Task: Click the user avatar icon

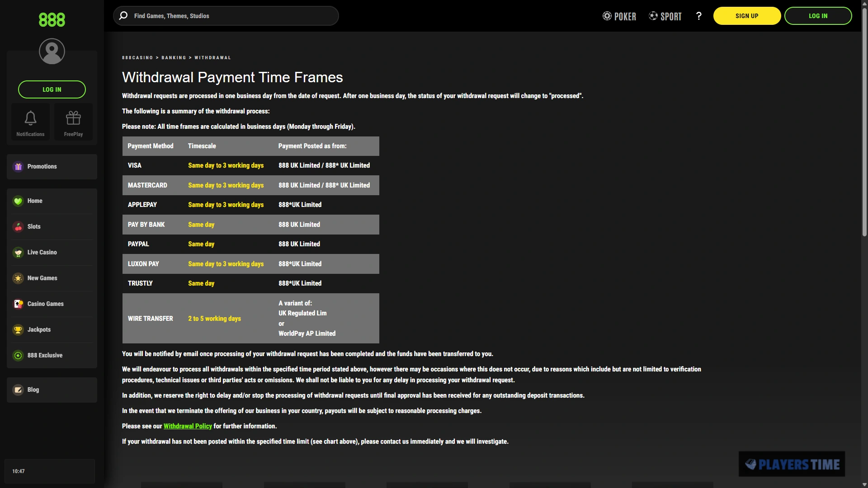Action: pos(52,51)
